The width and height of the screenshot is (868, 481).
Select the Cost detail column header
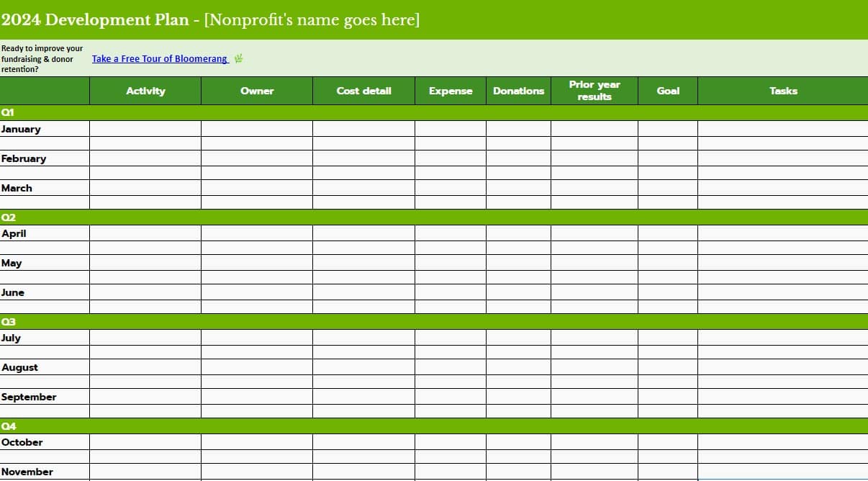tap(363, 91)
